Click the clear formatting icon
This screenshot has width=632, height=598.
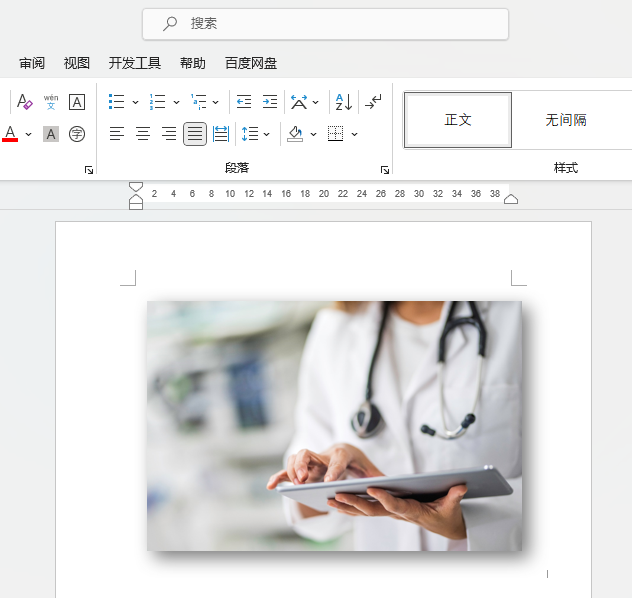pos(24,102)
